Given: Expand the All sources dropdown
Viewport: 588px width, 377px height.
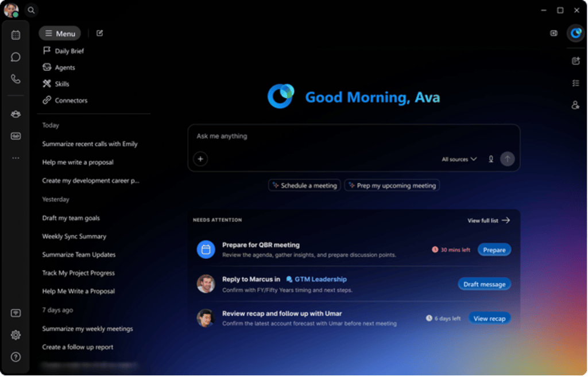Looking at the screenshot, I should (x=459, y=160).
